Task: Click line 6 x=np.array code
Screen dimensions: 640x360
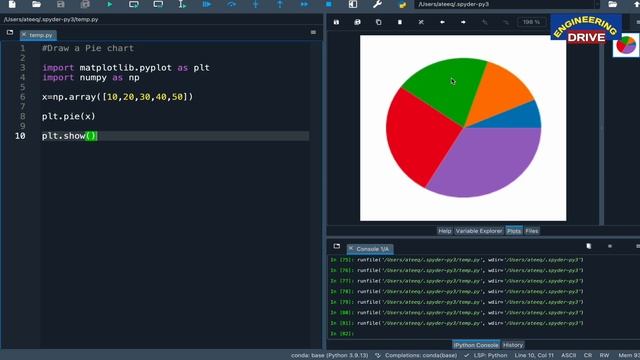Action: click(117, 97)
